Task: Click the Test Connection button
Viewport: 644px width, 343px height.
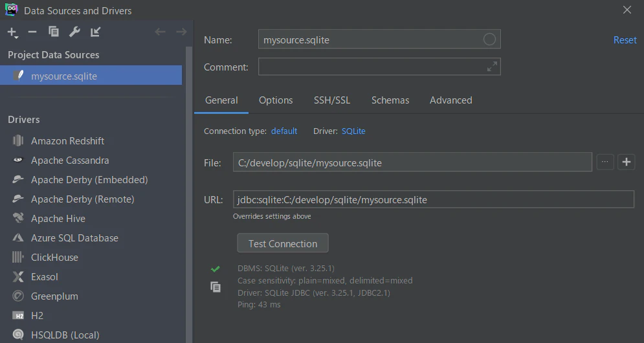Action: click(283, 243)
